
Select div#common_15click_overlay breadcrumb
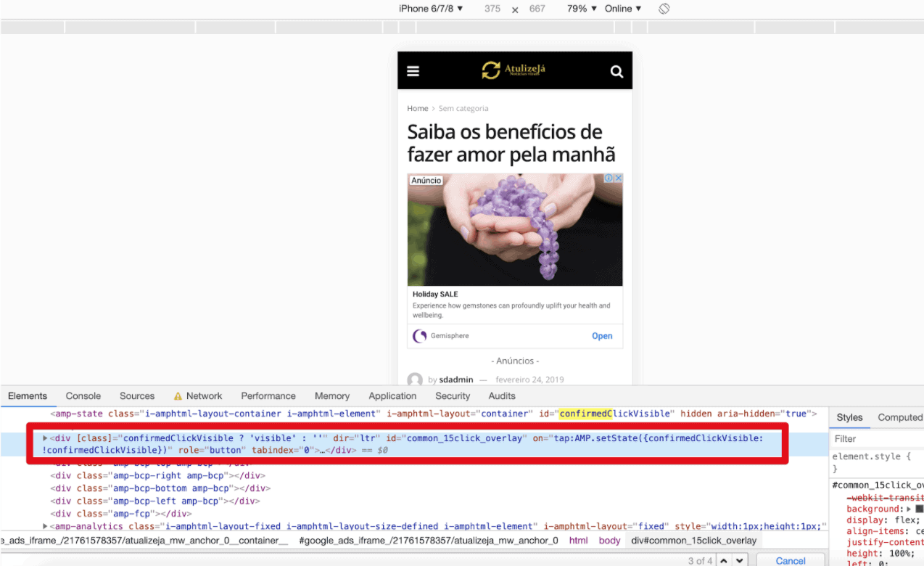pyautogui.click(x=694, y=541)
